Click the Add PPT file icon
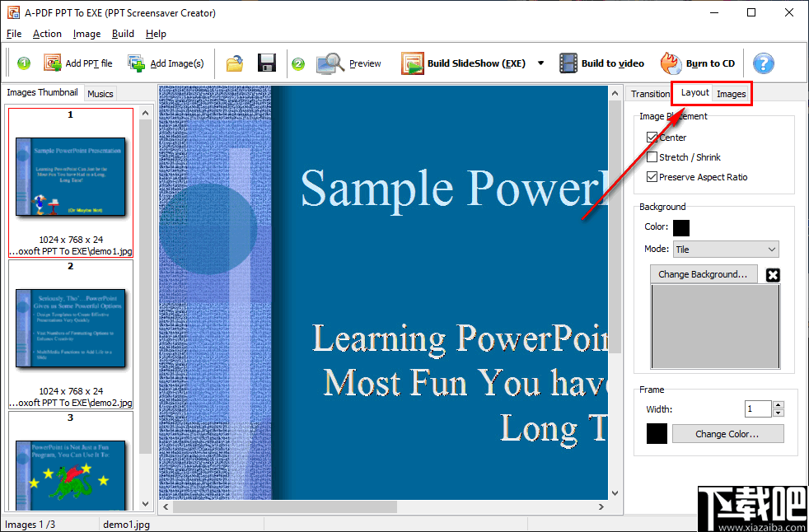This screenshot has height=532, width=809. 51,63
